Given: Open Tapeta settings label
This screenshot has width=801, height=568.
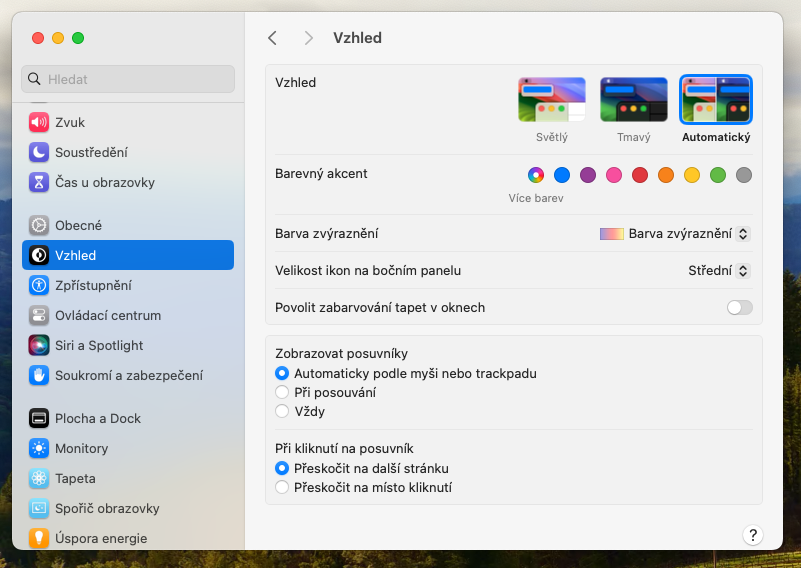Looking at the screenshot, I should point(76,479).
